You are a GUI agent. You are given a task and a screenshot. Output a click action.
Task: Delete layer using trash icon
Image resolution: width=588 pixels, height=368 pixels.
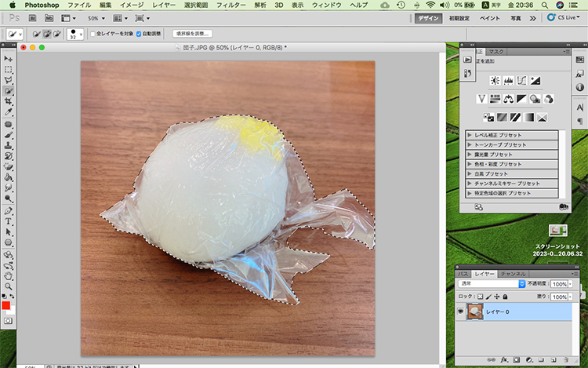[565, 359]
